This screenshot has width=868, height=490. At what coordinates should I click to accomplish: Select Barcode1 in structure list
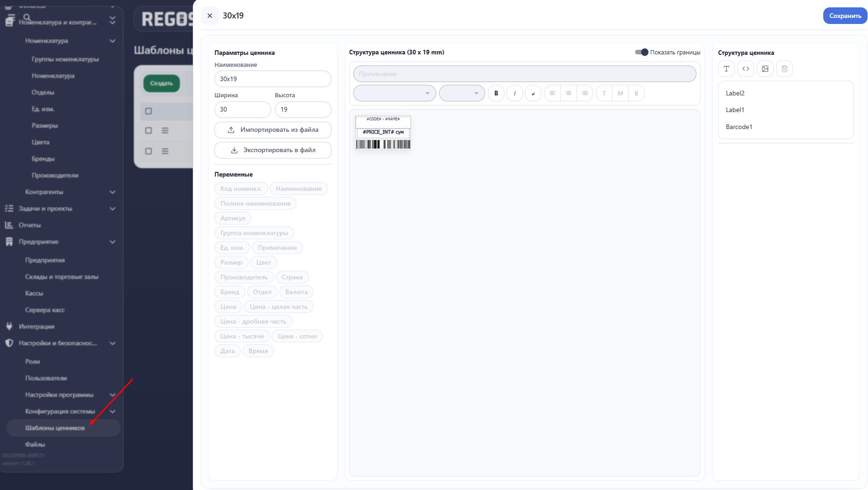[738, 127]
